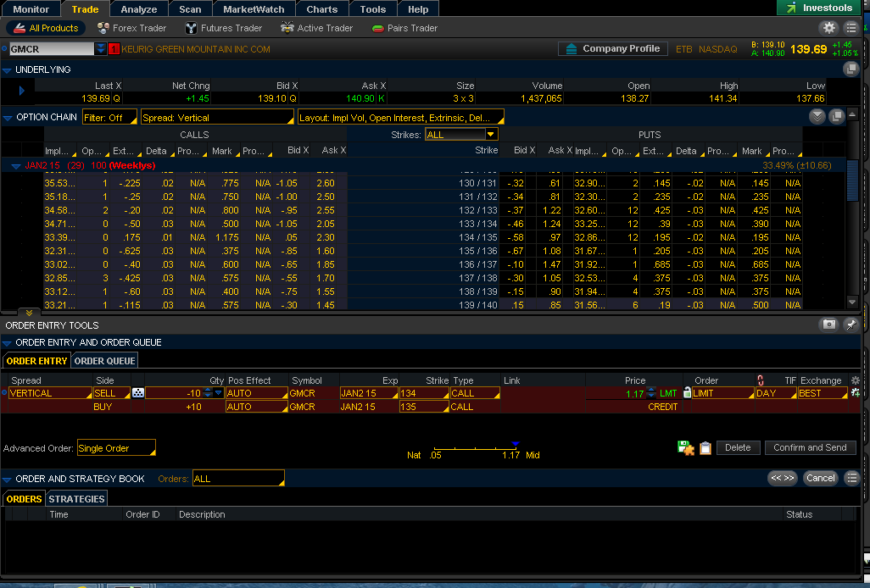Open the list menu beside the settings gear
870x588 pixels.
(x=851, y=28)
